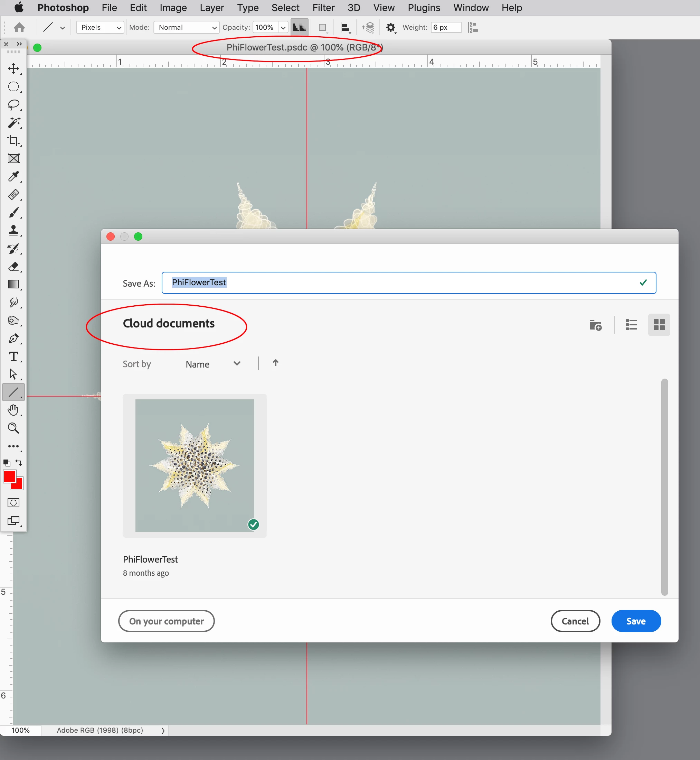Click the red foreground color swatch
700x760 pixels.
click(x=9, y=476)
